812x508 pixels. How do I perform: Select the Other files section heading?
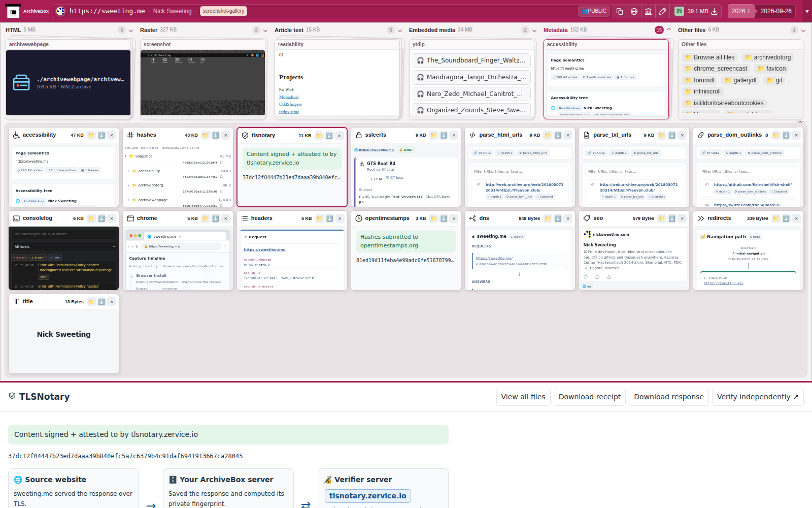click(x=692, y=30)
